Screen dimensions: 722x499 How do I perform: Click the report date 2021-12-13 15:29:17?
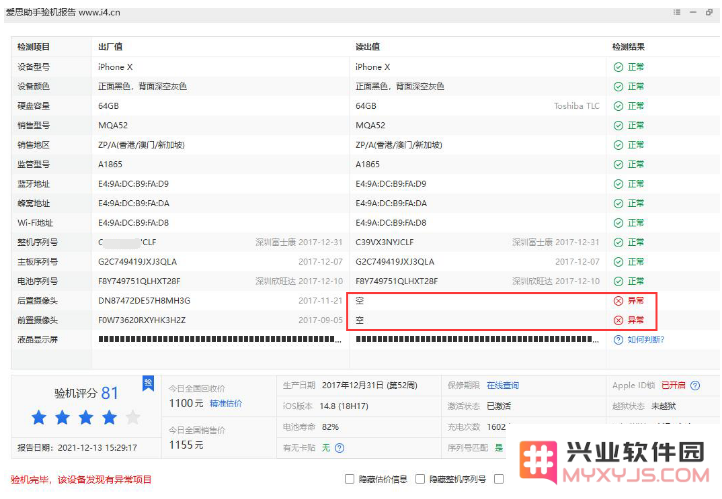97,447
